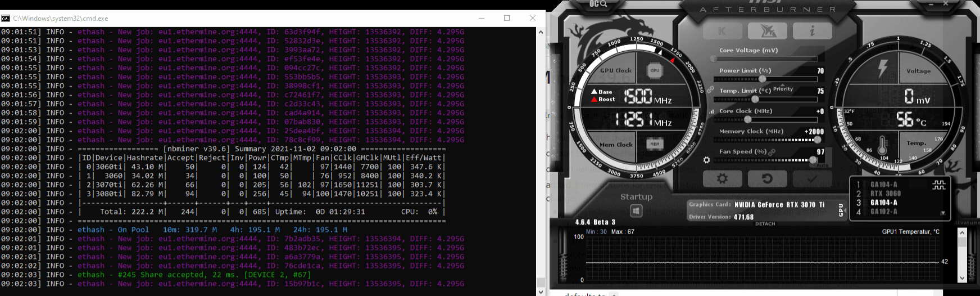Click the 3070ti device row in summary table
Screen dimensions: 980x296
262,185
